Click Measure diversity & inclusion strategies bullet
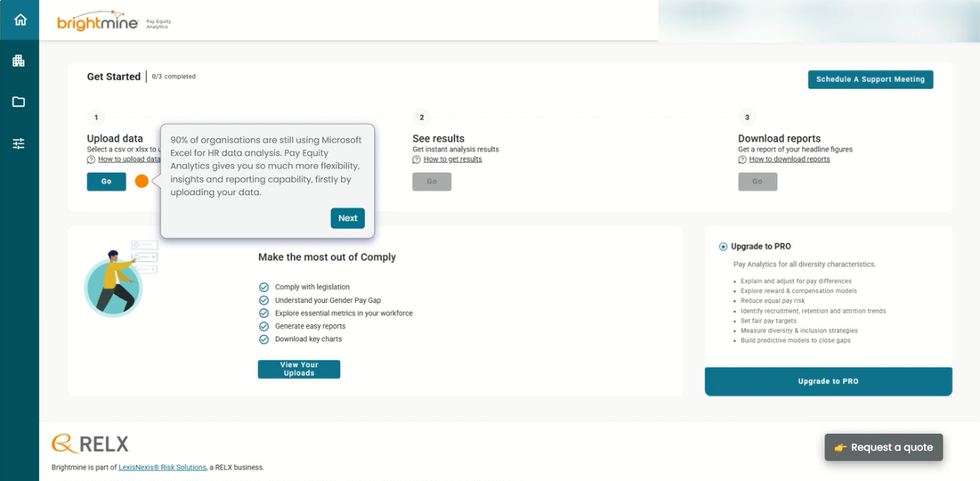 click(798, 330)
